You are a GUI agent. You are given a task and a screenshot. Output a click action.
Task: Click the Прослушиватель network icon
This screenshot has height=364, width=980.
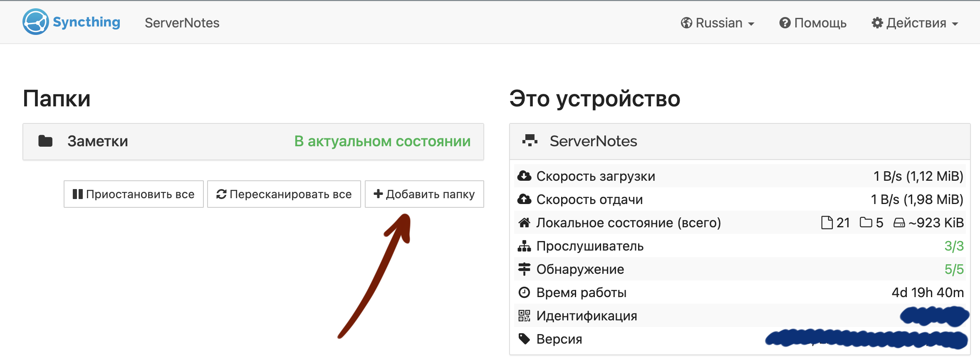tap(524, 246)
